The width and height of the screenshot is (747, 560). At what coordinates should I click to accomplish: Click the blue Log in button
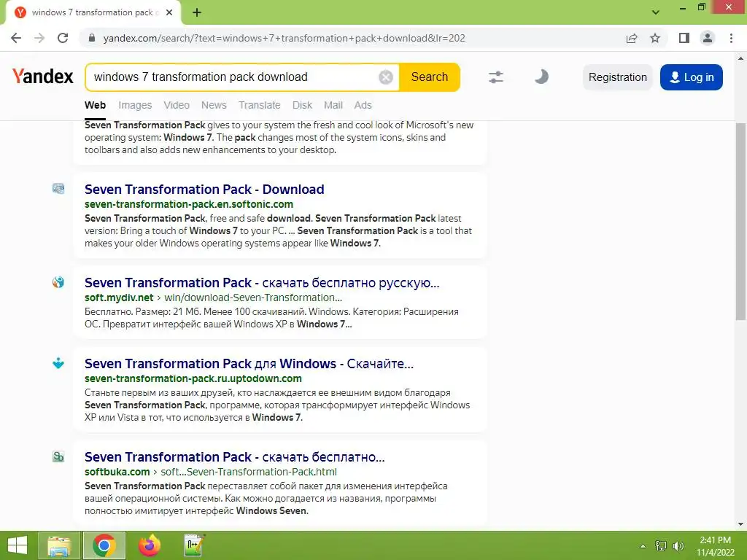(692, 77)
